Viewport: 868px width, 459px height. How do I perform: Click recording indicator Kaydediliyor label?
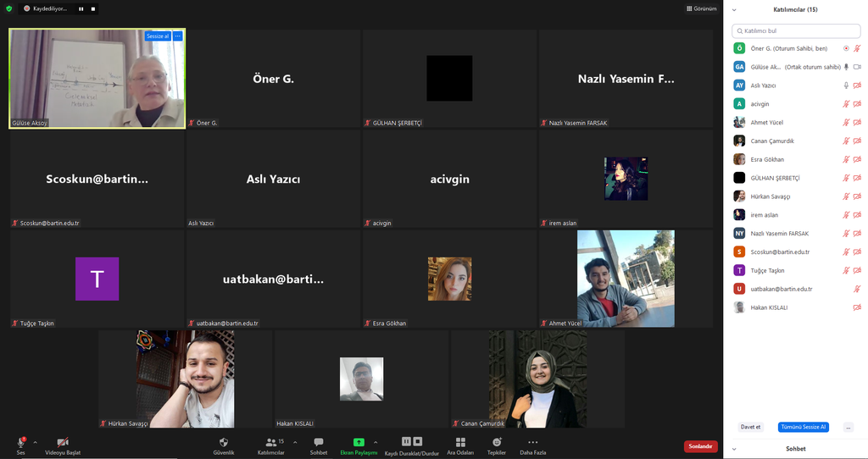(x=50, y=8)
